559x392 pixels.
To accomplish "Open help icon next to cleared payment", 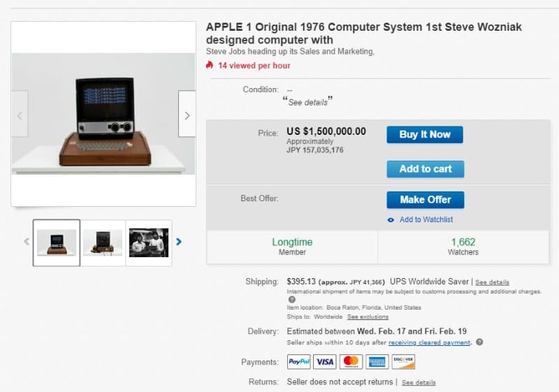I will [x=480, y=342].
